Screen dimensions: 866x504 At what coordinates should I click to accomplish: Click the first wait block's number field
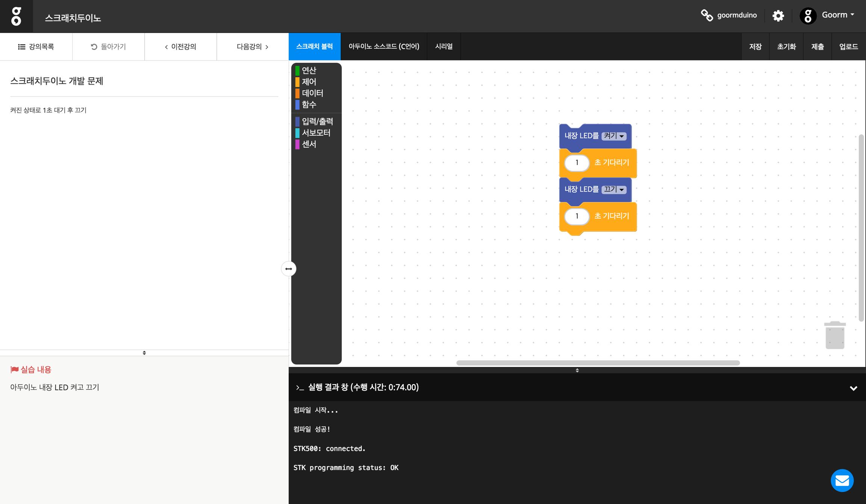coord(577,163)
